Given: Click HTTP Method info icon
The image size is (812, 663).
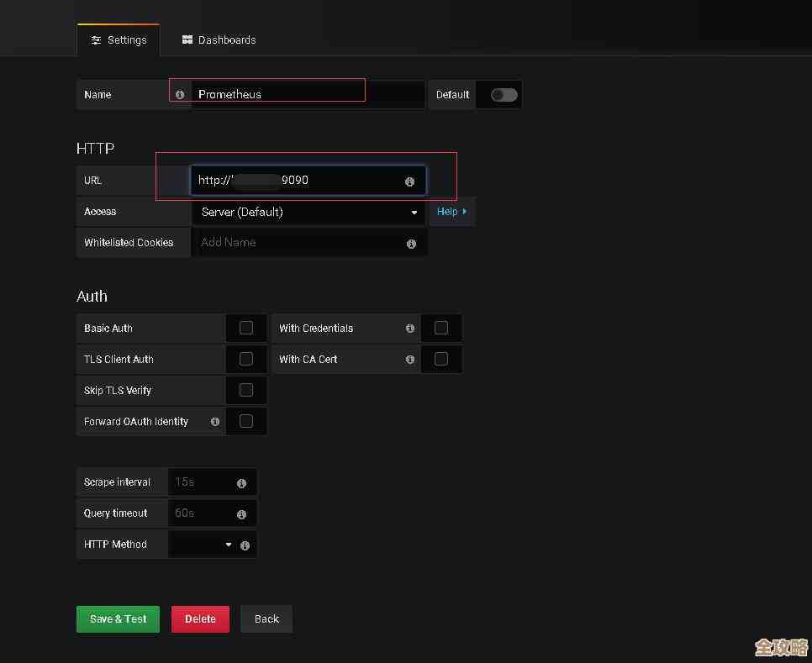Looking at the screenshot, I should coord(245,545).
